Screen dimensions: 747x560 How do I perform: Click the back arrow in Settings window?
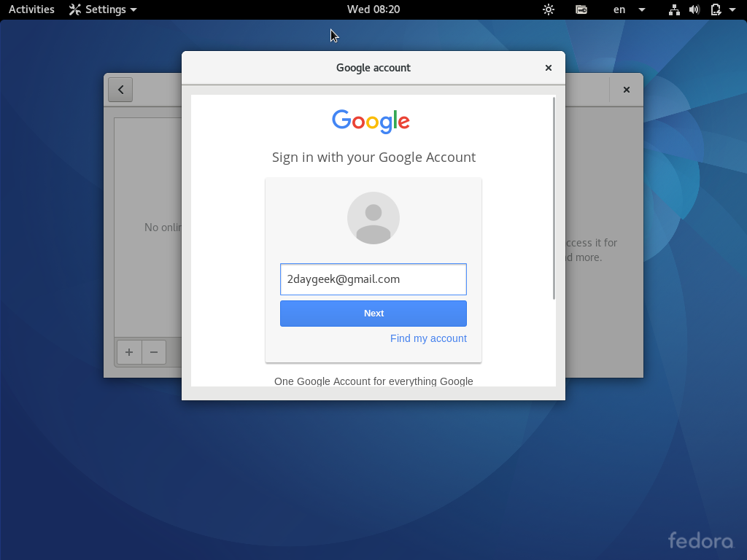point(120,90)
